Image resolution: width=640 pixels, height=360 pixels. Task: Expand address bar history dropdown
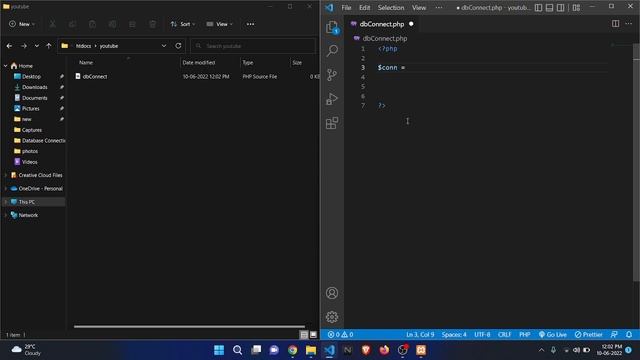[164, 46]
